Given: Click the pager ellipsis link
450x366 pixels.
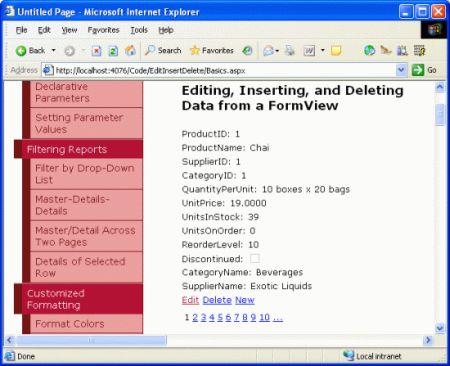Looking at the screenshot, I should click(x=278, y=318).
